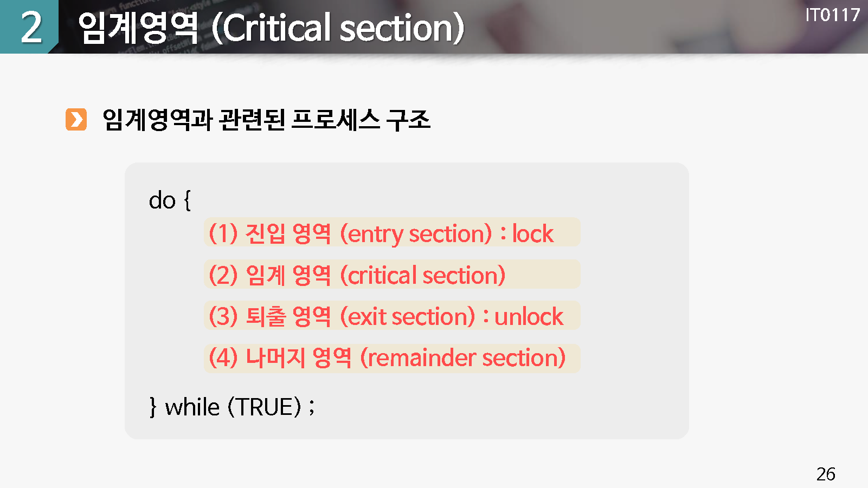Viewport: 868px width, 488px height.
Task: Click the "} while (TRUE) ;" code line
Action: pos(232,407)
